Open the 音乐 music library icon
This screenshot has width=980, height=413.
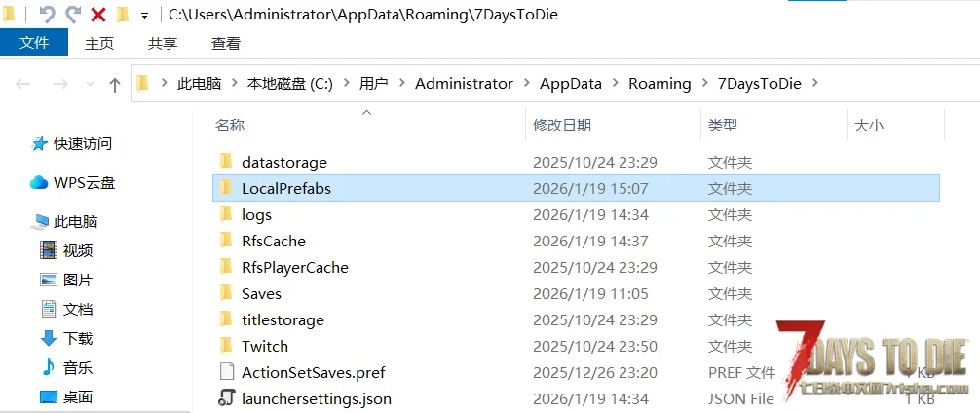48,367
